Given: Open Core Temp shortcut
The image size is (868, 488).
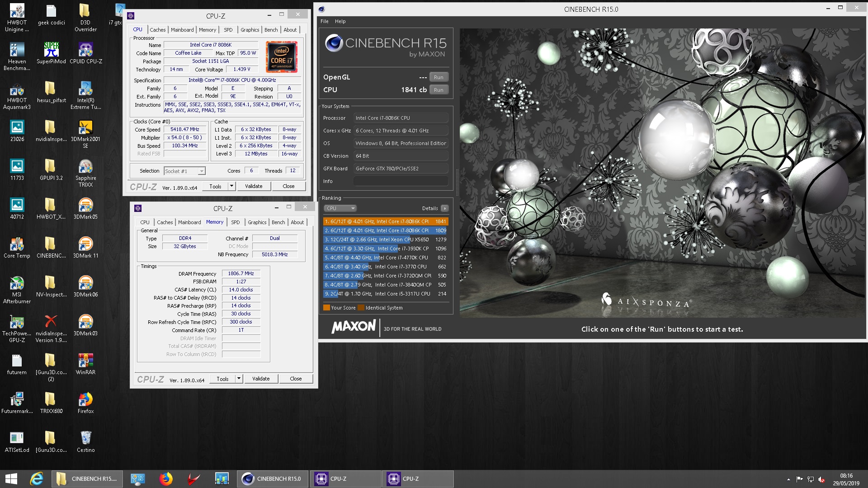Looking at the screenshot, I should tap(17, 248).
